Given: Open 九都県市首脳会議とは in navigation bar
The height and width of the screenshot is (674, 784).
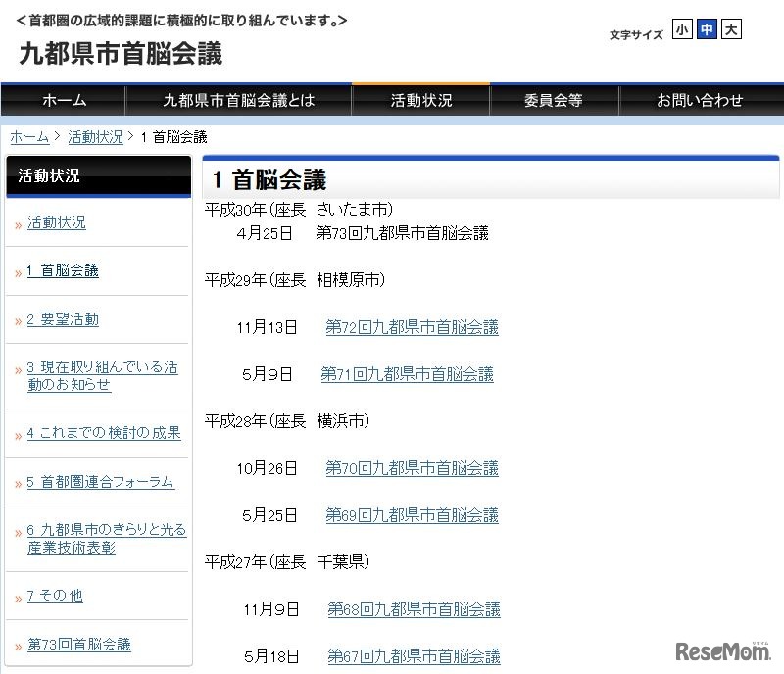Looking at the screenshot, I should tap(238, 100).
